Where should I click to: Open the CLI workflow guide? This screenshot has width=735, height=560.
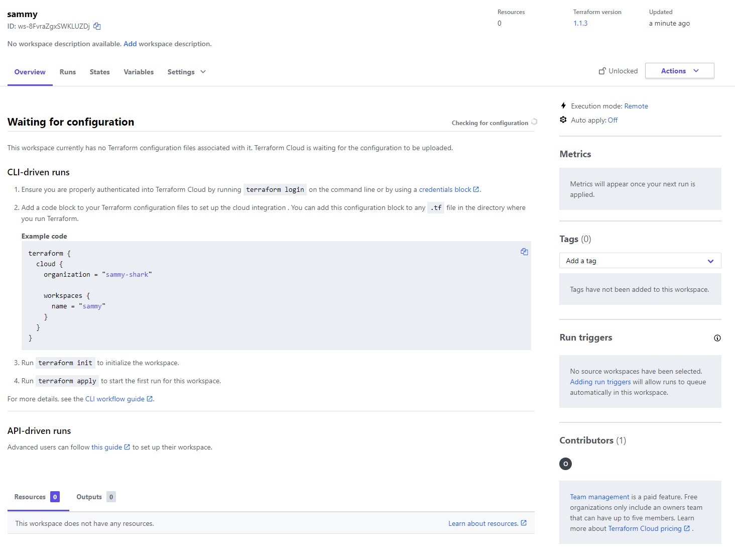point(119,399)
